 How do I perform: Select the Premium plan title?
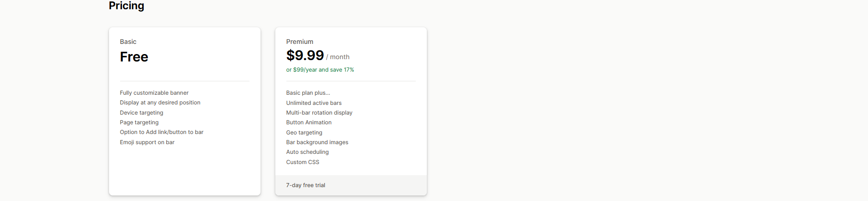pos(299,42)
